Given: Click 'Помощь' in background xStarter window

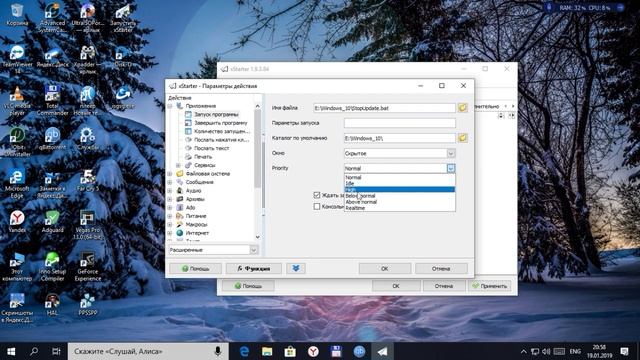Looking at the screenshot, I should coord(248,286).
